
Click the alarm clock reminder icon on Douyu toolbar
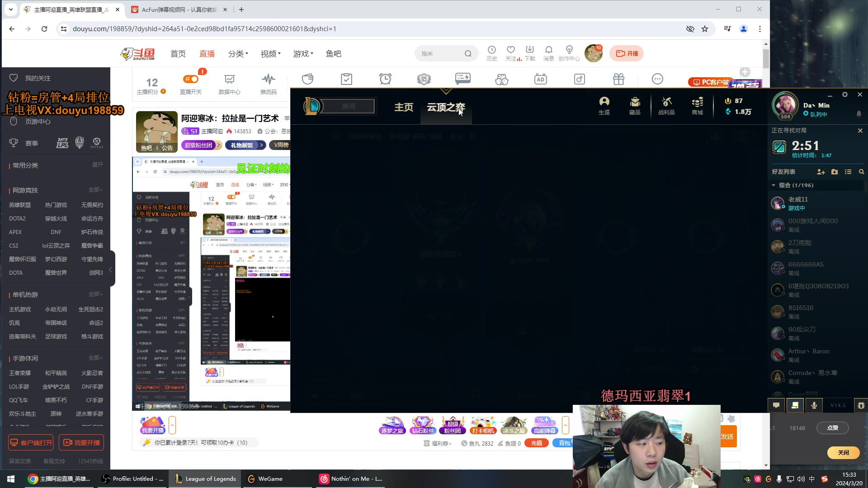385,79
